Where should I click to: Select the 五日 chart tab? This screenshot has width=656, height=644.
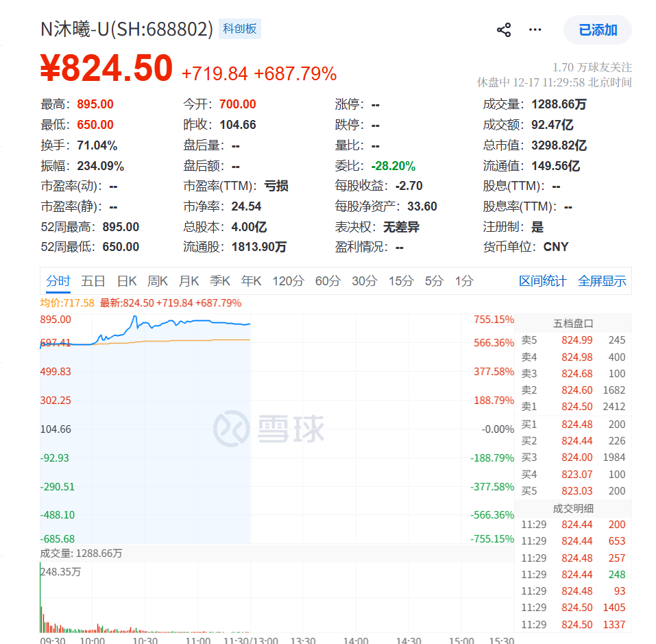(x=93, y=281)
